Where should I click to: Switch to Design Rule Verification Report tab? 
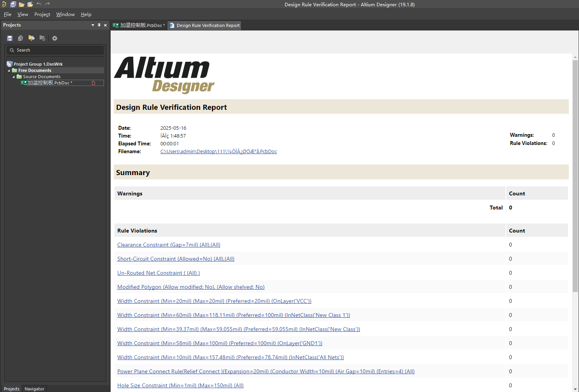[x=204, y=25]
